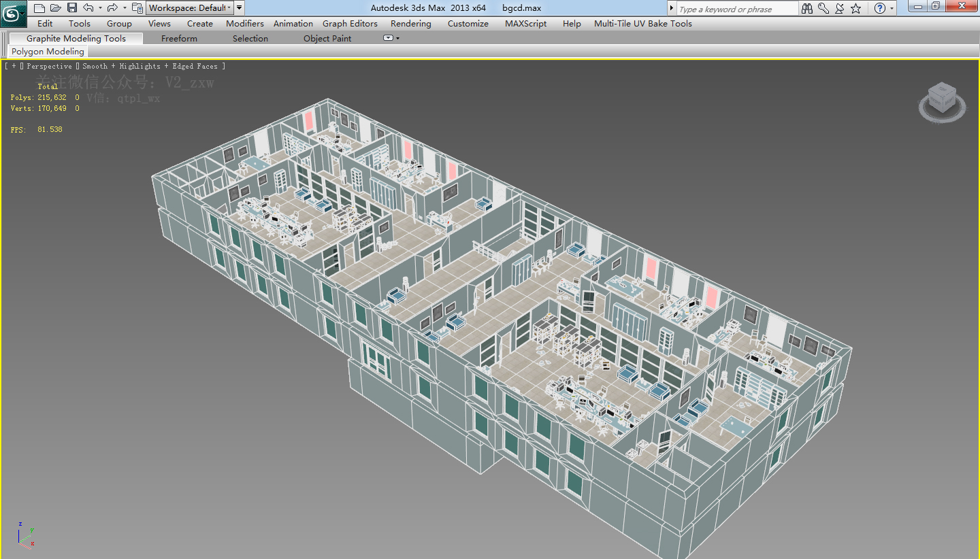Click the binoculars search icon
Image resolution: width=980 pixels, height=559 pixels.
[x=807, y=8]
